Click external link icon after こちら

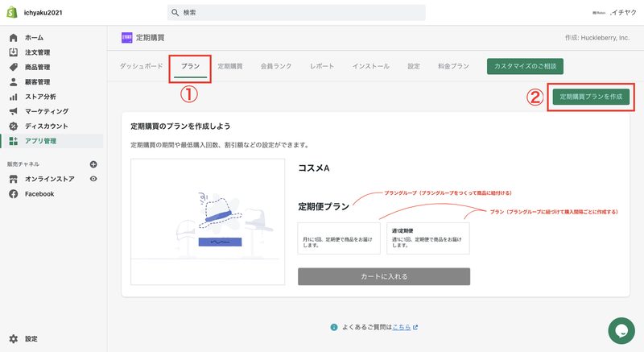[415, 327]
